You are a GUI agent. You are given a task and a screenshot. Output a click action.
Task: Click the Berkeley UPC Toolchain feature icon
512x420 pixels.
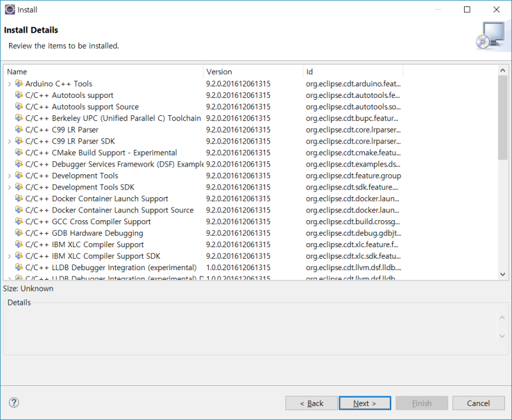click(x=19, y=118)
